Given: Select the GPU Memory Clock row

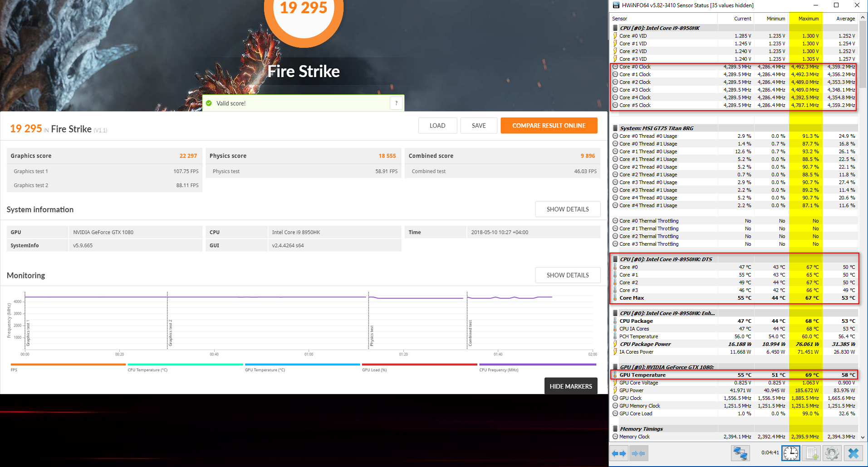Looking at the screenshot, I should pyautogui.click(x=734, y=406).
